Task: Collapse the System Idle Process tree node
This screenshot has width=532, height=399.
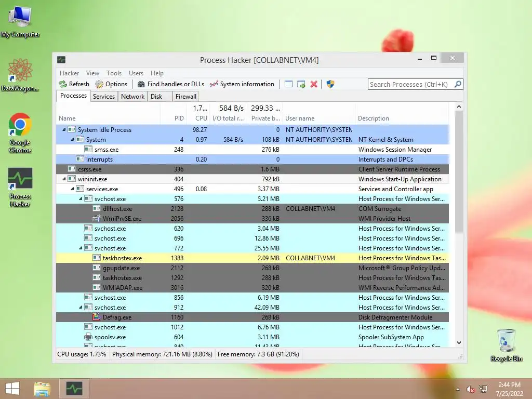Action: pos(64,129)
